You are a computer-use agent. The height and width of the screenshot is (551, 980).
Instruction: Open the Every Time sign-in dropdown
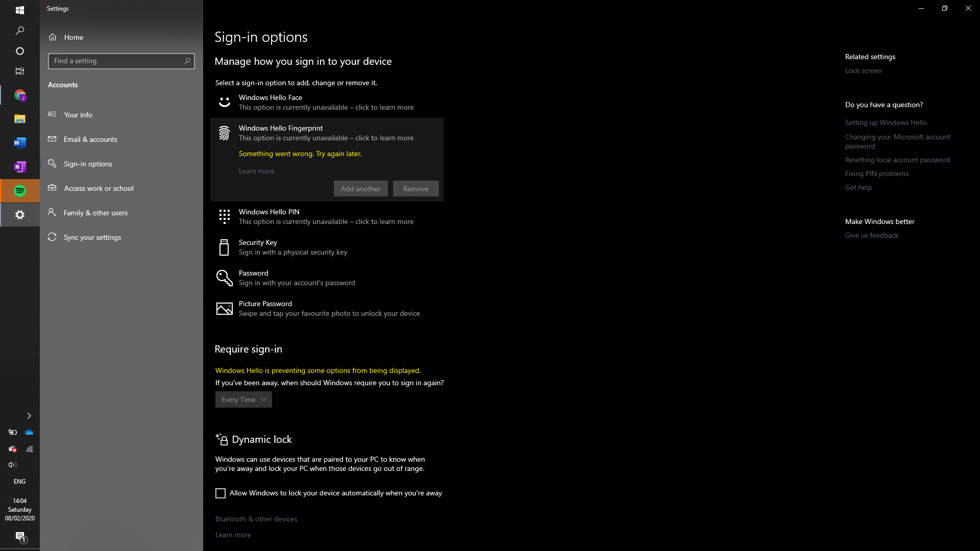[x=243, y=399]
